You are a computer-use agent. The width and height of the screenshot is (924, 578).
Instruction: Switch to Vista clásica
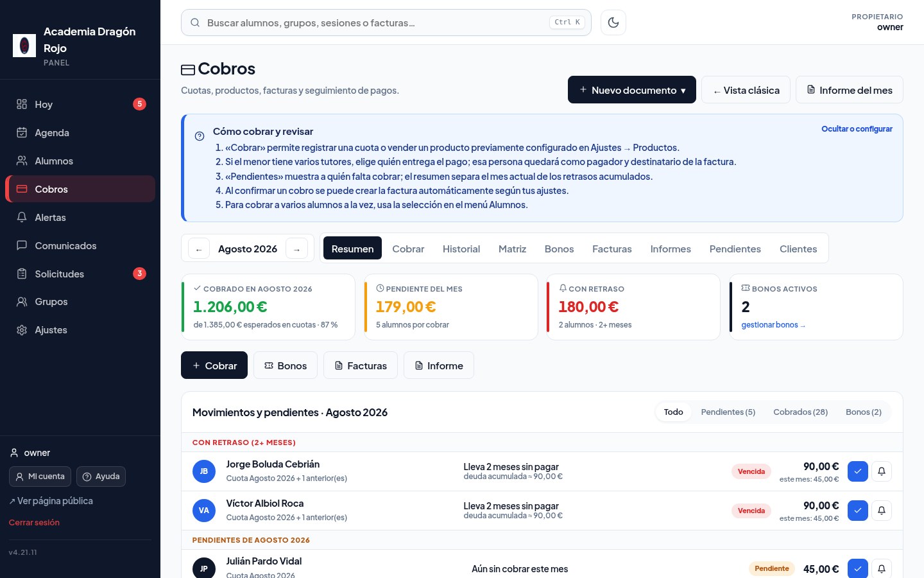(746, 90)
